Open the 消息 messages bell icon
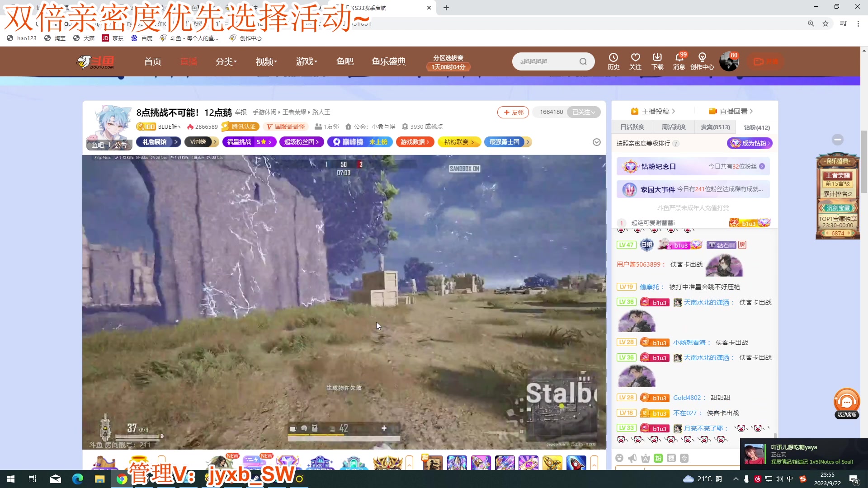 pos(679,61)
